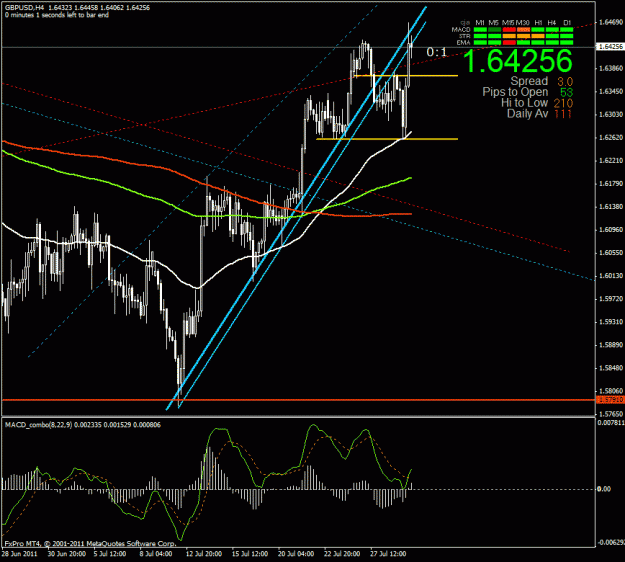
Task: Select the MACD M30 orange signal cell
Action: click(523, 29)
